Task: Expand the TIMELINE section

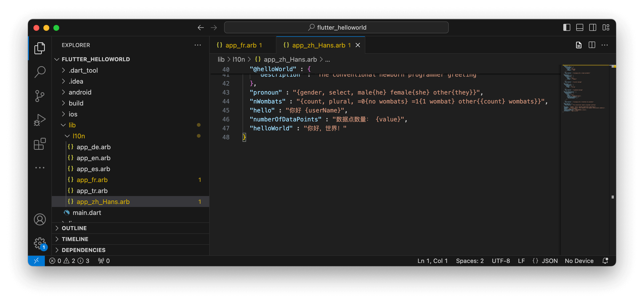Action: [x=130, y=239]
